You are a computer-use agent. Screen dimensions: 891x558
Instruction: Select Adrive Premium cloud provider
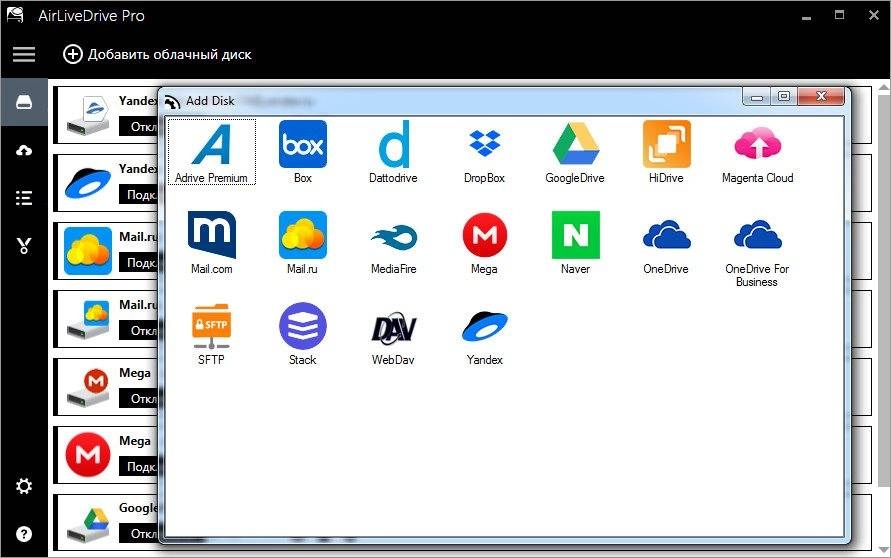point(211,152)
